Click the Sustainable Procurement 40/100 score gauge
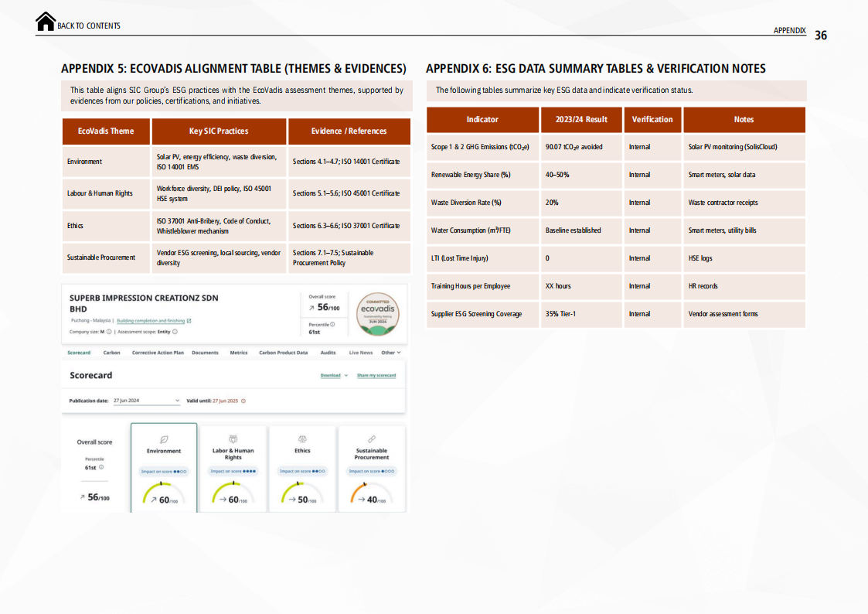Screen dimensions: 868x614 tap(372, 494)
